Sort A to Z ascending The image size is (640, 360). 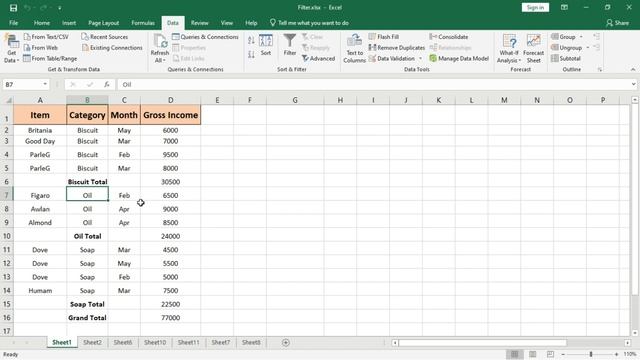tap(251, 40)
